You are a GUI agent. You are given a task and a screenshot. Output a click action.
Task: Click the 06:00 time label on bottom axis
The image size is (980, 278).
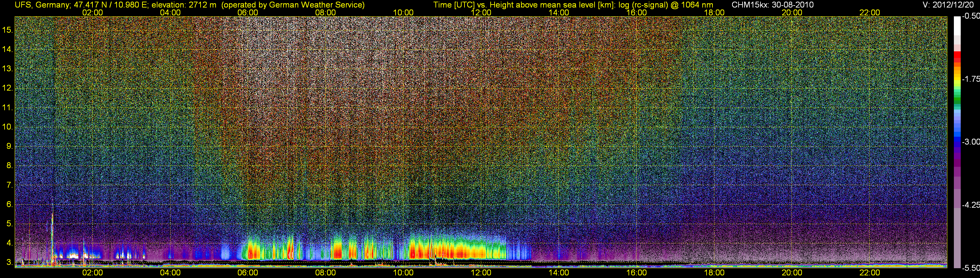click(248, 273)
